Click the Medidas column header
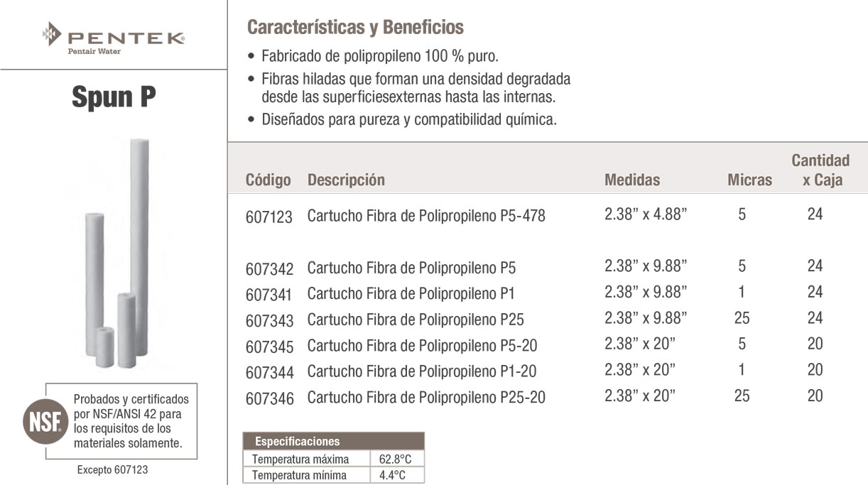The width and height of the screenshot is (868, 485). (x=632, y=180)
